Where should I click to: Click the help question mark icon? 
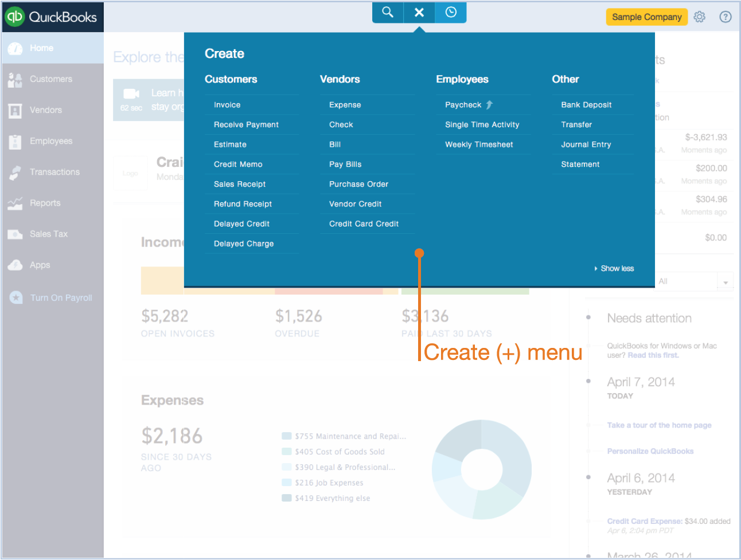726,17
